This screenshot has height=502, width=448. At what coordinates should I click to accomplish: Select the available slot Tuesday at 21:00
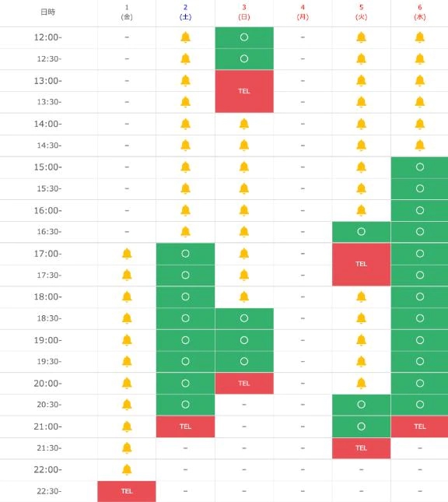362,427
